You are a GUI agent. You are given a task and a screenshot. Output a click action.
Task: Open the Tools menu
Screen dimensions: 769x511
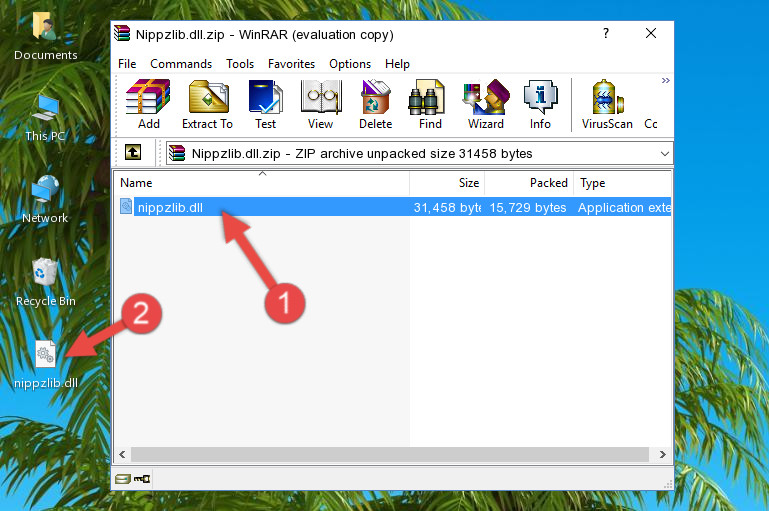(x=240, y=64)
